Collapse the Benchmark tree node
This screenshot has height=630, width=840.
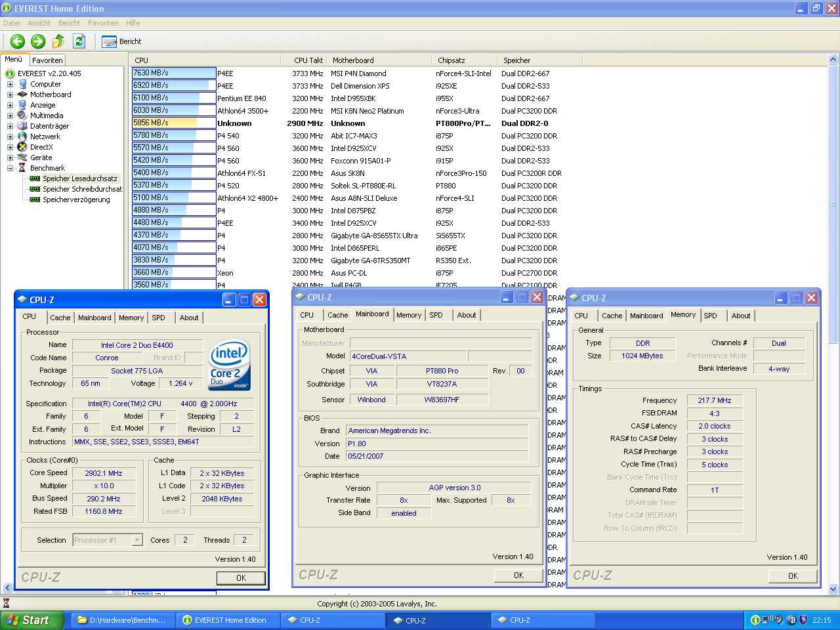pos(10,168)
